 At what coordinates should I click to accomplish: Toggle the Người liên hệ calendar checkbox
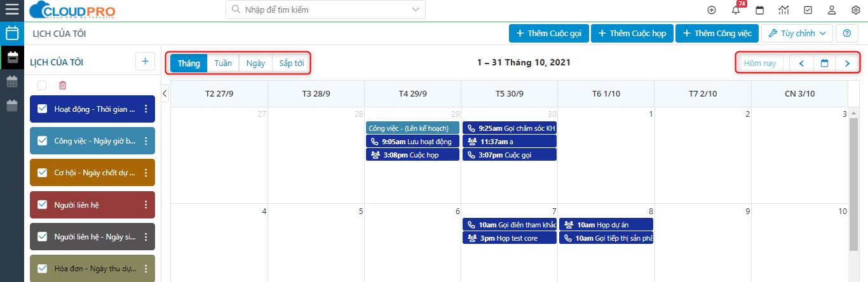[43, 205]
